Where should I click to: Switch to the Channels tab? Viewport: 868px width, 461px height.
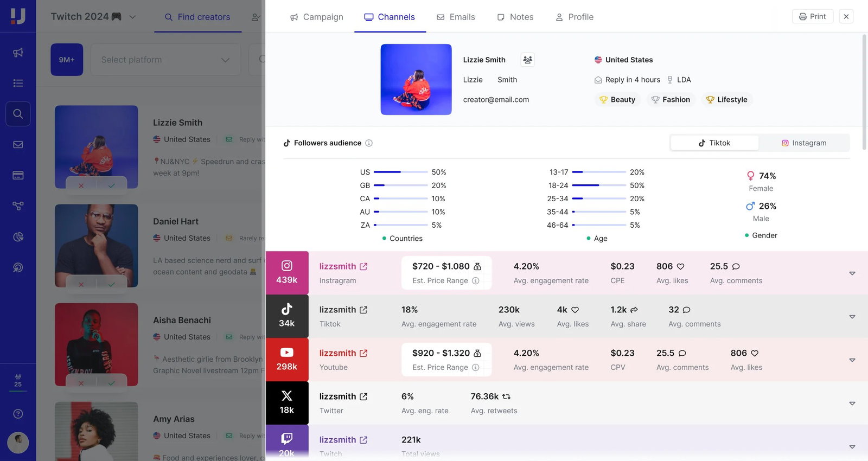tap(390, 17)
